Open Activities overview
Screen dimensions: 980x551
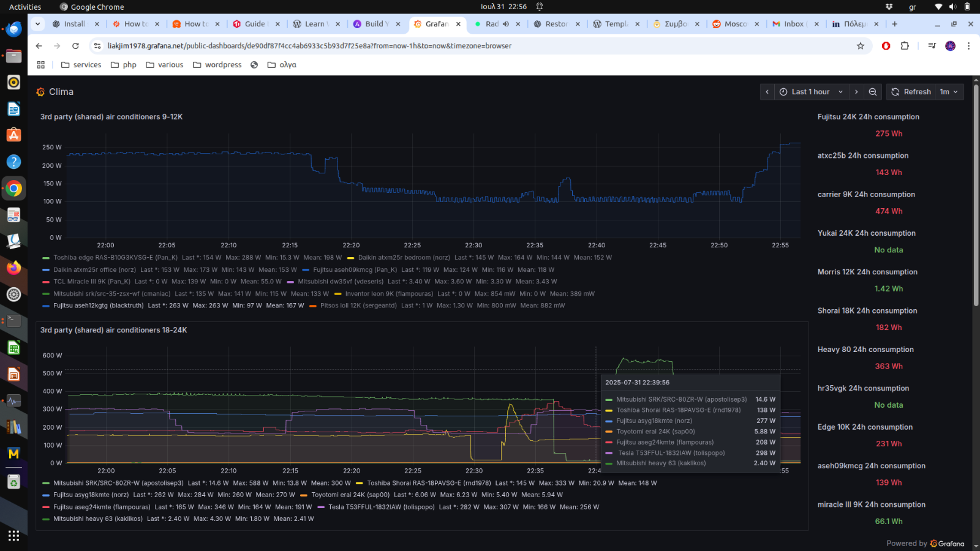[25, 7]
